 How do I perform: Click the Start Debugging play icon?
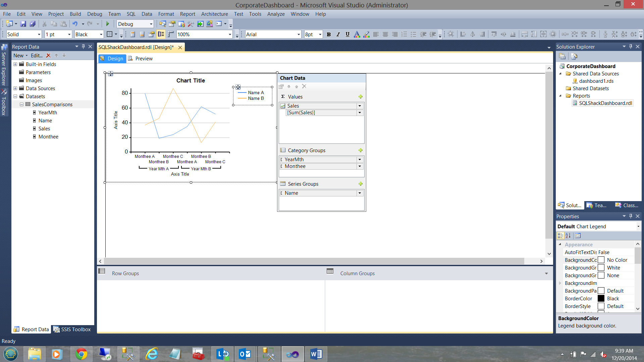(108, 24)
